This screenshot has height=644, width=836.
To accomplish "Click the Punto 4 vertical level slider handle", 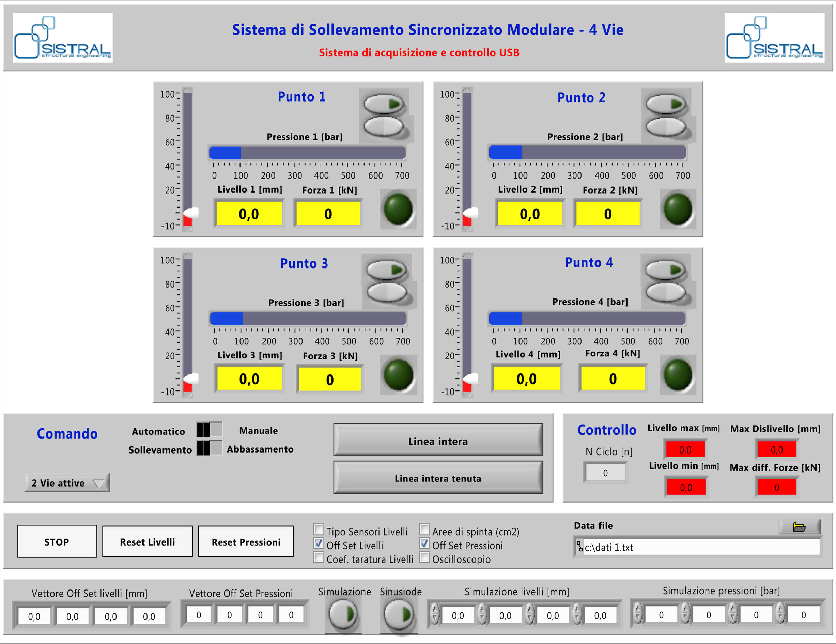I will 471,379.
